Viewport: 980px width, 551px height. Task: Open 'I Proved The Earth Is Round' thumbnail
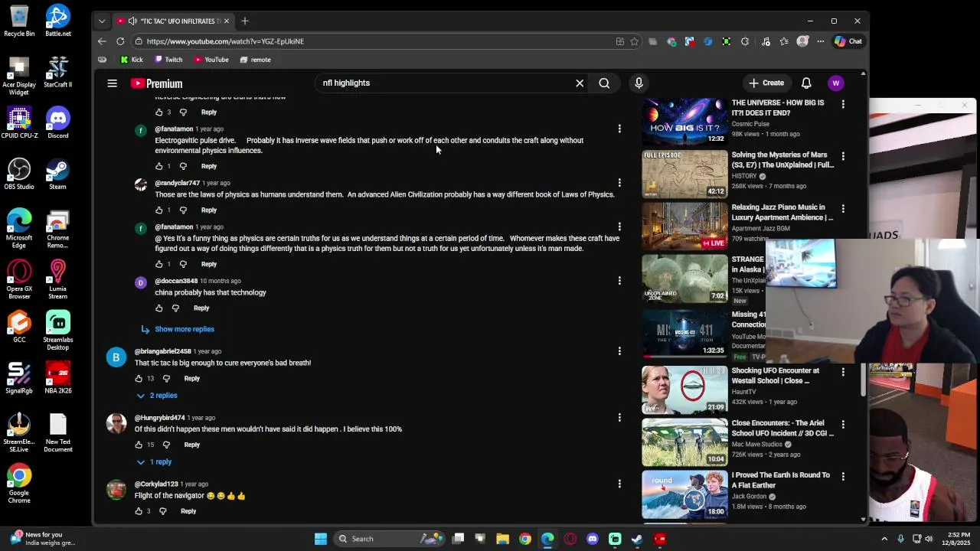[x=684, y=494]
